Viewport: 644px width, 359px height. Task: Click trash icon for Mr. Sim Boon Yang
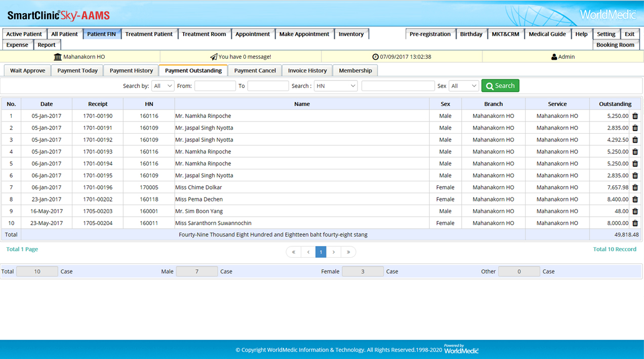click(635, 211)
